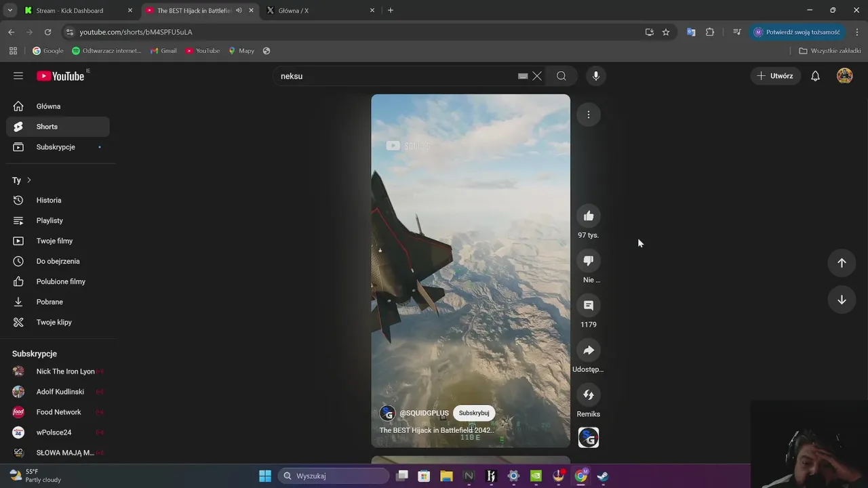Viewport: 868px width, 488px height.
Task: Open Wszystkie zakładki bookmarks folder
Action: (x=830, y=51)
